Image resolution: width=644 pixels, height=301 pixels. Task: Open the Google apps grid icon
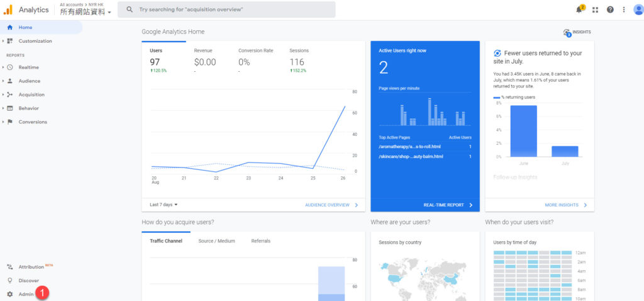(595, 9)
